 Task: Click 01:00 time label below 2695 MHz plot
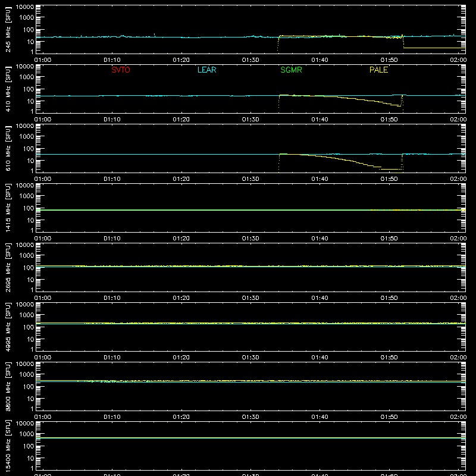tap(43, 298)
